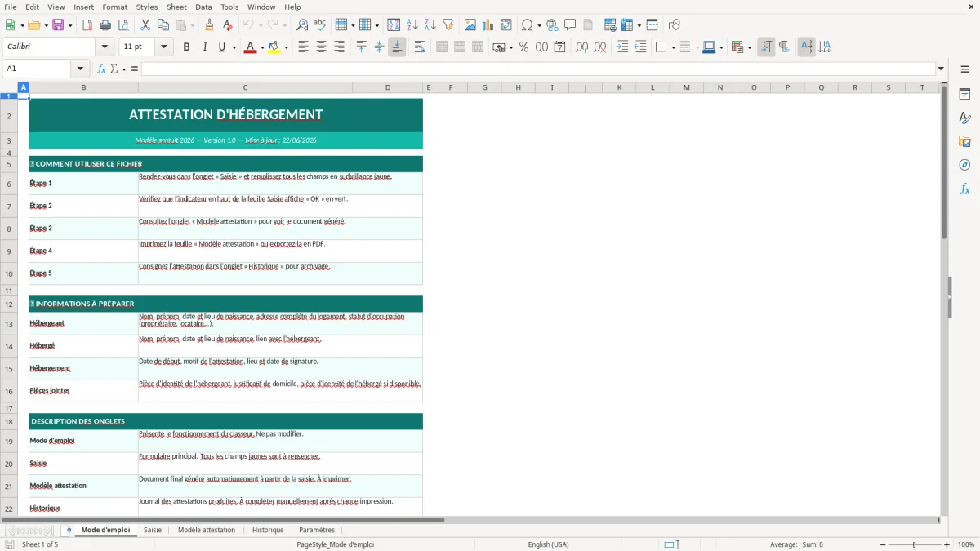Toggle Center Horizontally alignment
980x551 pixels.
click(321, 47)
